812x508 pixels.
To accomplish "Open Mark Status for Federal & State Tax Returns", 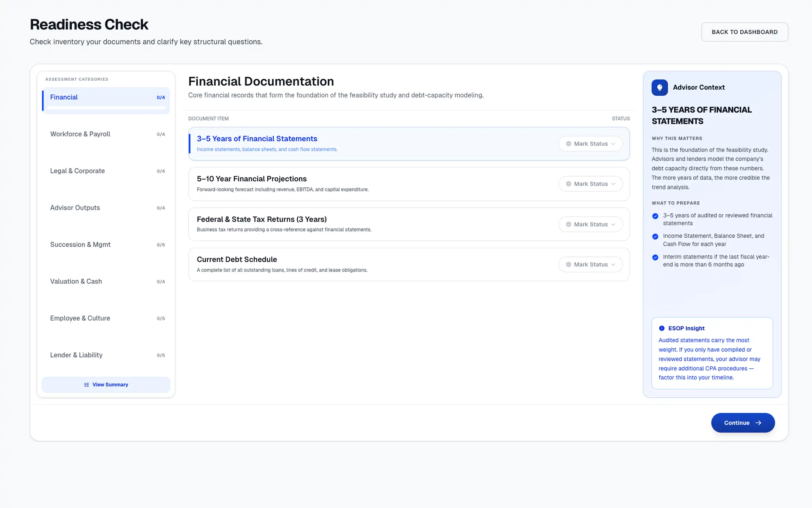I will point(591,224).
